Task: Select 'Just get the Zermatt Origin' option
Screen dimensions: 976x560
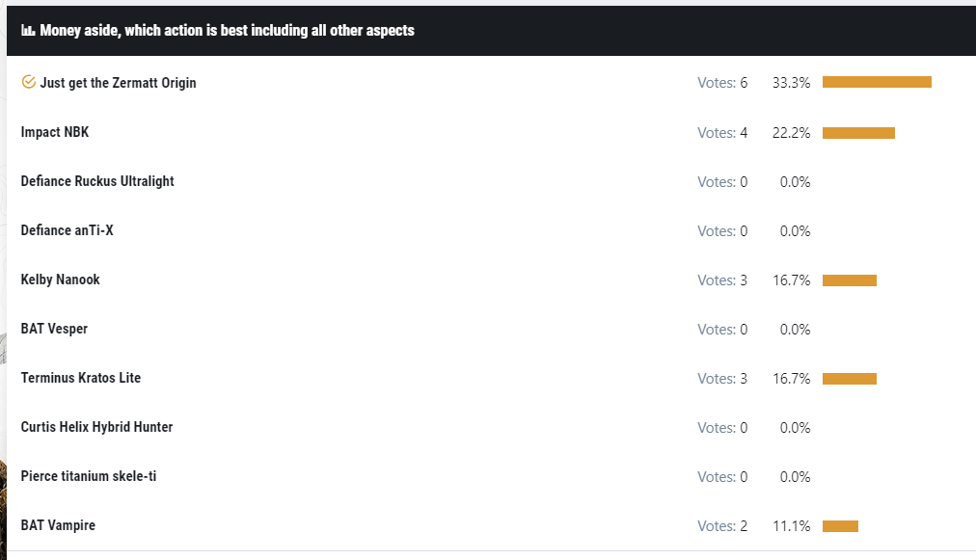Action: (118, 83)
